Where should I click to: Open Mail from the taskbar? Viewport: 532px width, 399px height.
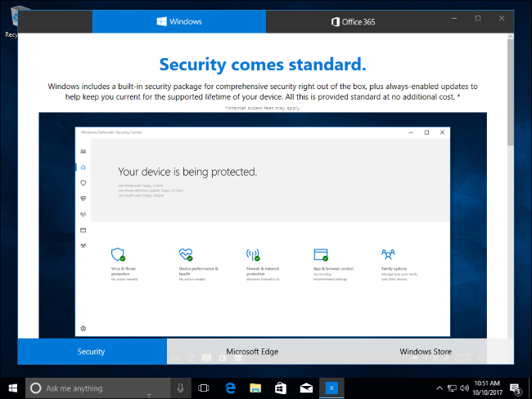click(x=306, y=388)
